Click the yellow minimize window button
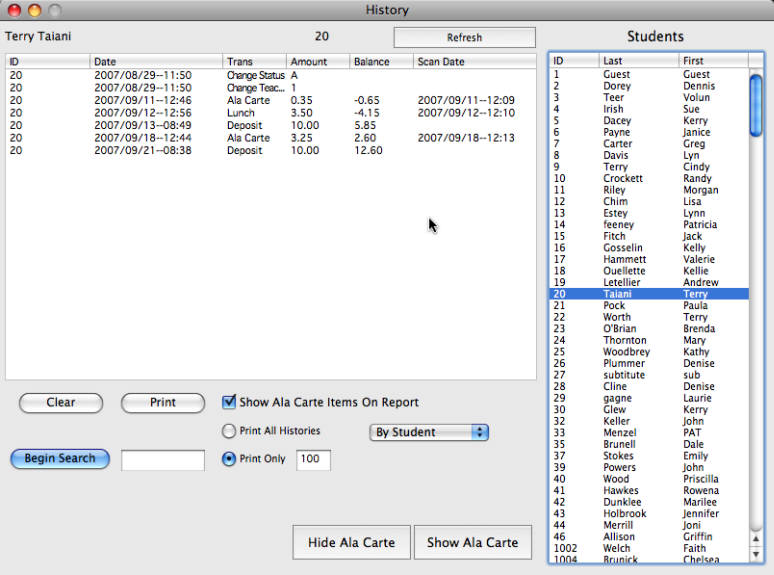Image resolution: width=774 pixels, height=575 pixels. point(35,10)
